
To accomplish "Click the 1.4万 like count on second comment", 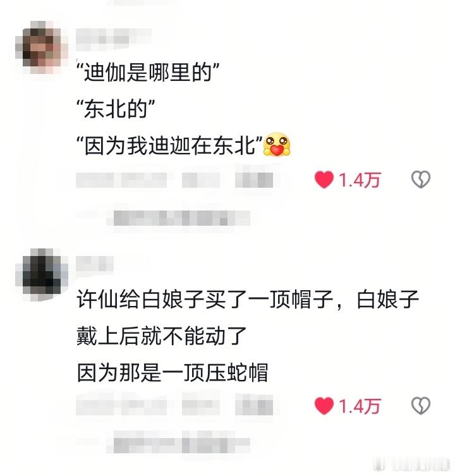I will 360,406.
